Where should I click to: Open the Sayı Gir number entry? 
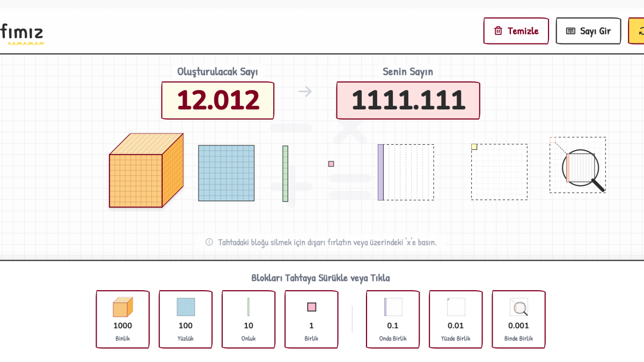coord(588,31)
